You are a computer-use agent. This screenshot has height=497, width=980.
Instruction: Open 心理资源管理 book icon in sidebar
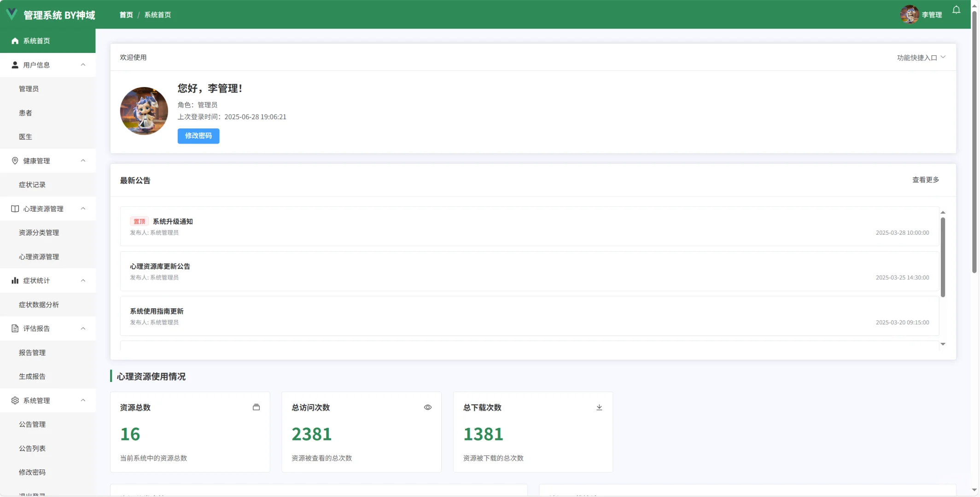14,208
